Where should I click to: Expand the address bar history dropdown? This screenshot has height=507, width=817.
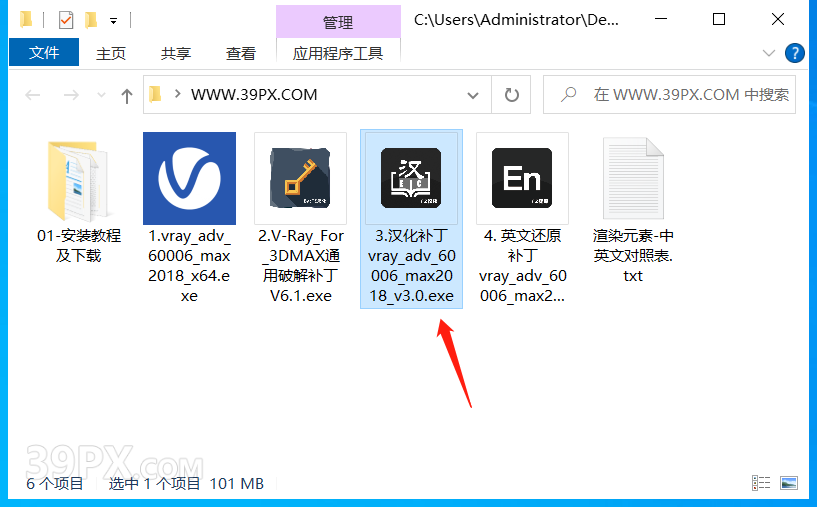click(473, 95)
